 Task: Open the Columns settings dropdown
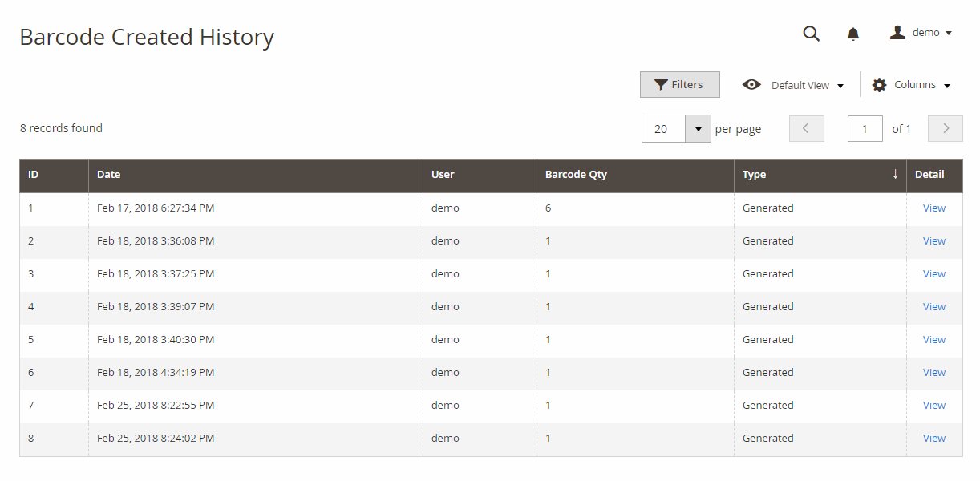911,85
